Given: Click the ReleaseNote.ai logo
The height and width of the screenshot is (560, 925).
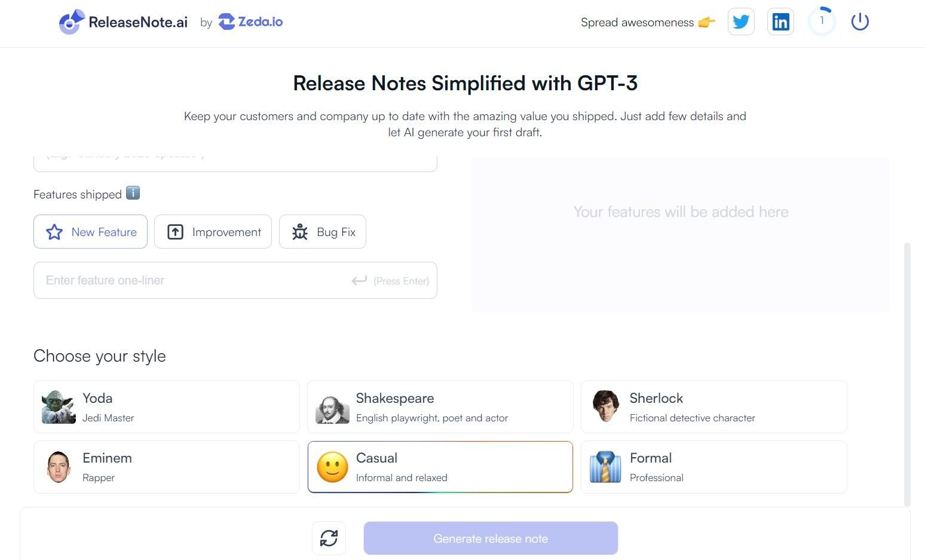Looking at the screenshot, I should point(123,22).
